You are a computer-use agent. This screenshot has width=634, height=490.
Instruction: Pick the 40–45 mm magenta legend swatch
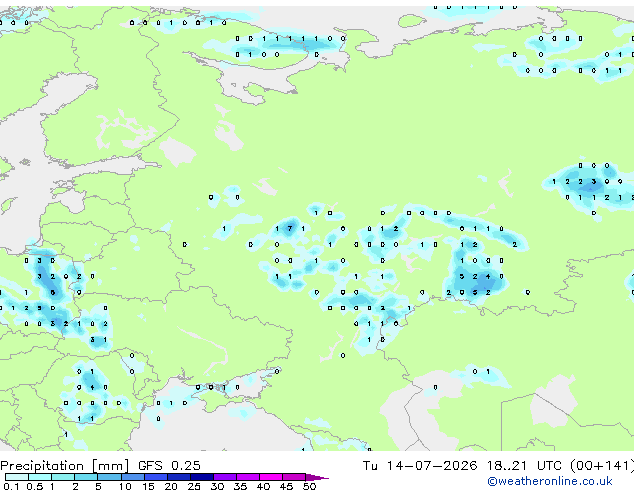pos(271,477)
